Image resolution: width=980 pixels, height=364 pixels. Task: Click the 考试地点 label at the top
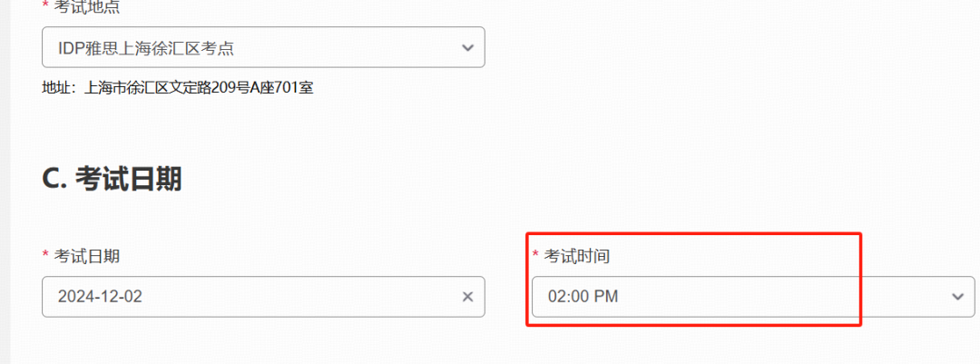click(87, 7)
